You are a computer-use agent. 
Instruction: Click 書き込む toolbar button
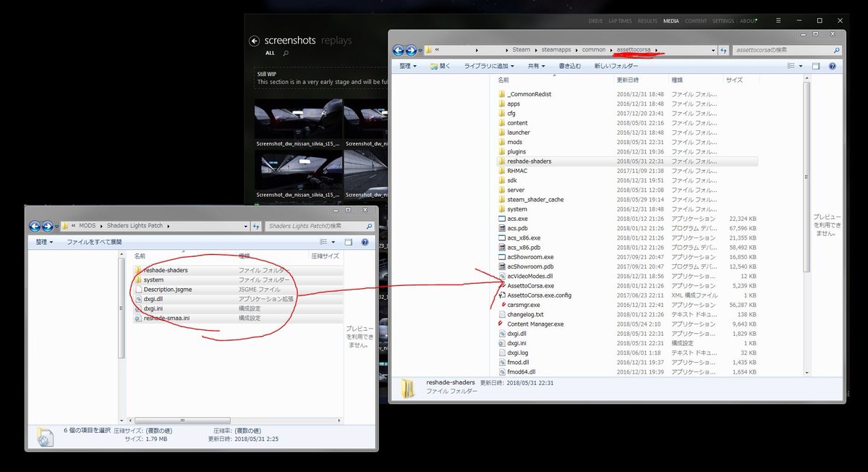click(569, 66)
